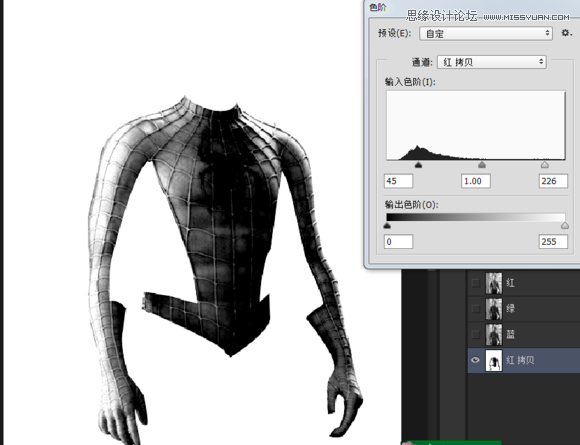This screenshot has width=580, height=445.
Task: Click the output field showing 255
Action: point(553,242)
